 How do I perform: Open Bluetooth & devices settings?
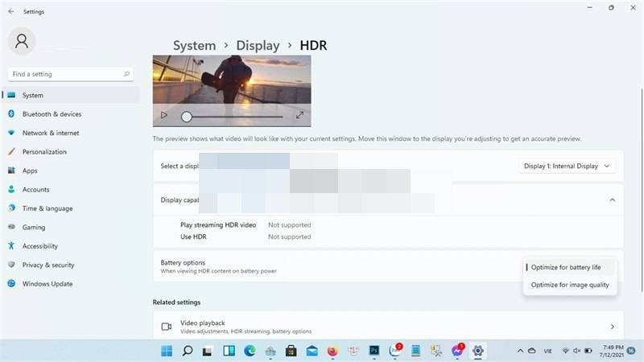71,114
